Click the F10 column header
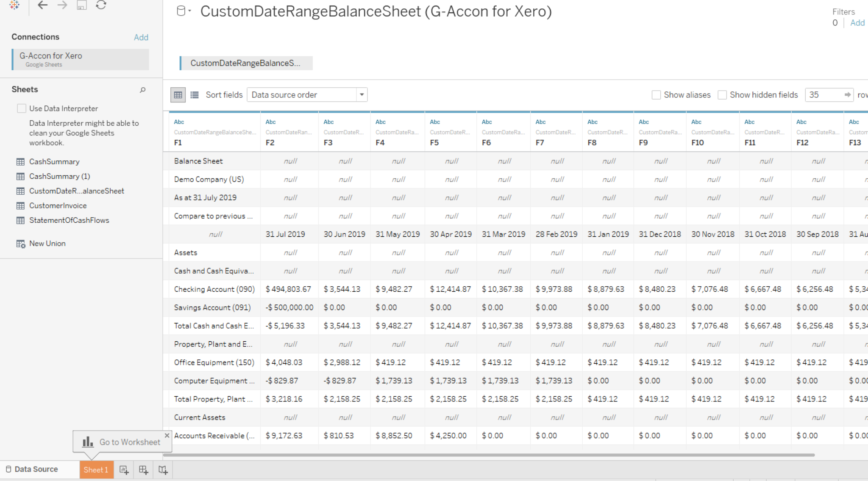The width and height of the screenshot is (868, 481). tap(712, 132)
